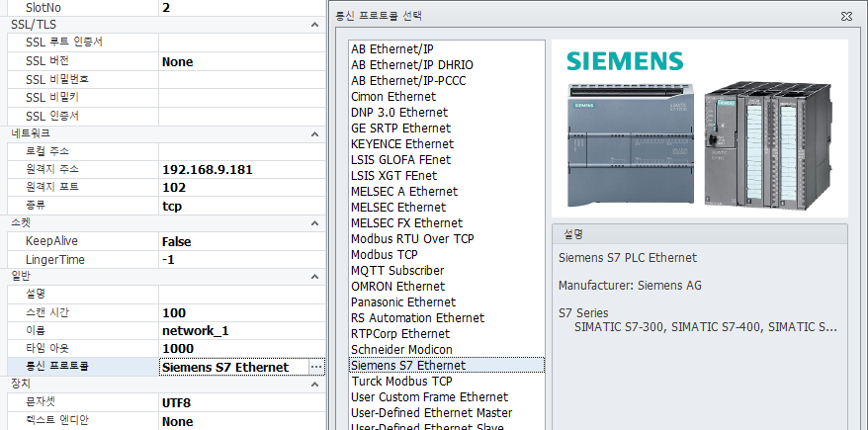Change 종류 value tcp
The height and width of the screenshot is (430, 868).
tap(242, 206)
